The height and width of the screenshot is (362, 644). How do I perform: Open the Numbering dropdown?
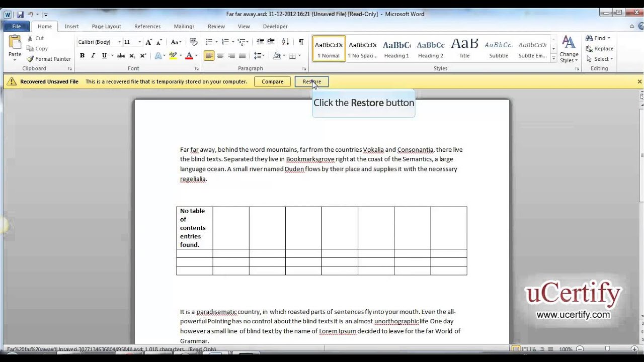pos(232,42)
